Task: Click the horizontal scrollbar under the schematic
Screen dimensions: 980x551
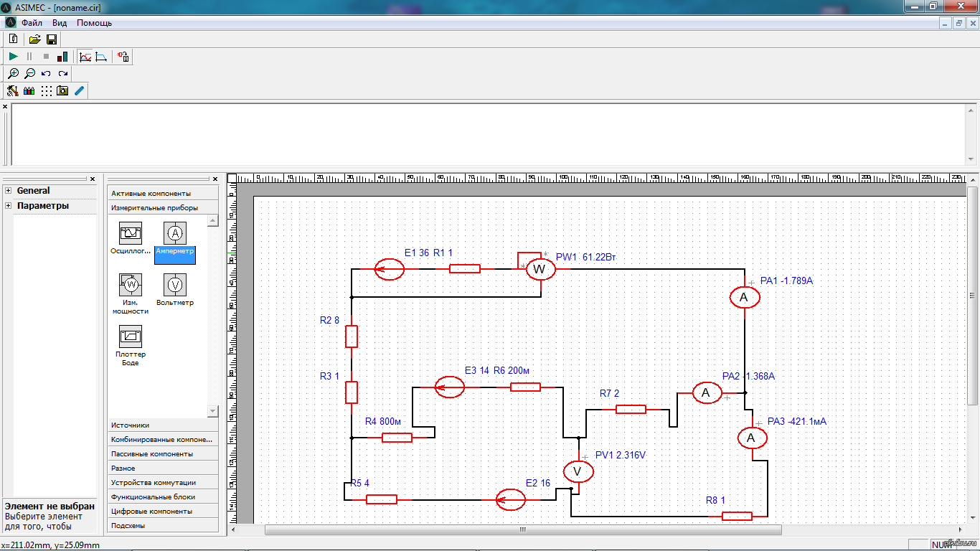Action: click(x=522, y=530)
